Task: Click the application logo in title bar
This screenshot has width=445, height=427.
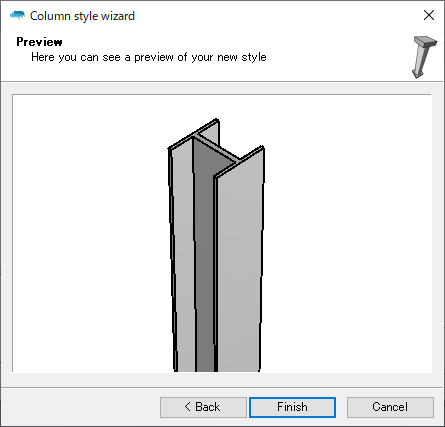Action: click(17, 15)
